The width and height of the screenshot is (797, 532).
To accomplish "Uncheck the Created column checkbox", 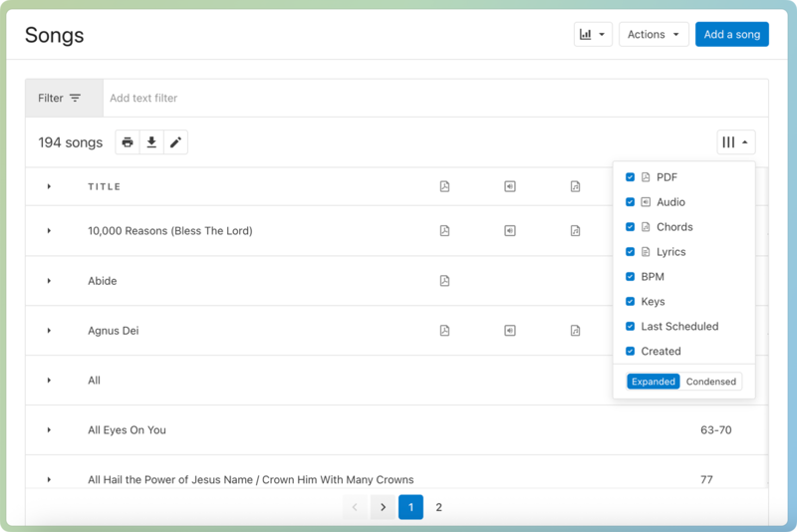I will click(x=631, y=351).
